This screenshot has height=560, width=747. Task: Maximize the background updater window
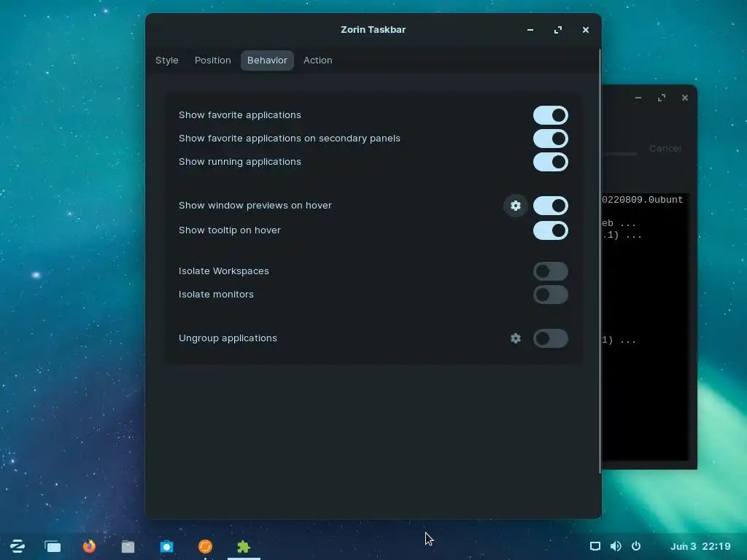pyautogui.click(x=662, y=98)
